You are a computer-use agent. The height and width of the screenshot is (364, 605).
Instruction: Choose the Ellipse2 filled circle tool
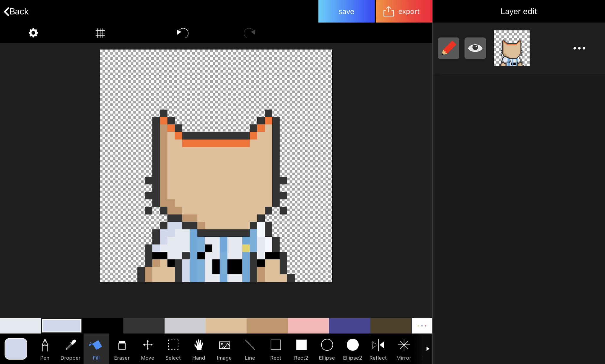[352, 349]
